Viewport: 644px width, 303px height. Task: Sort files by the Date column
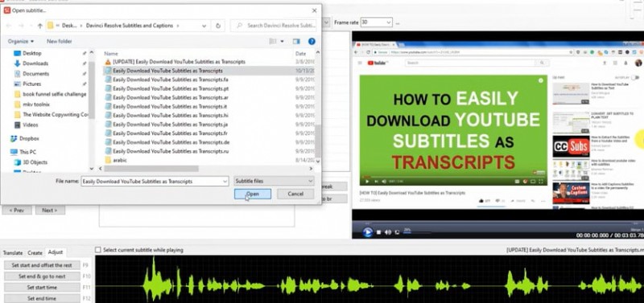click(300, 54)
